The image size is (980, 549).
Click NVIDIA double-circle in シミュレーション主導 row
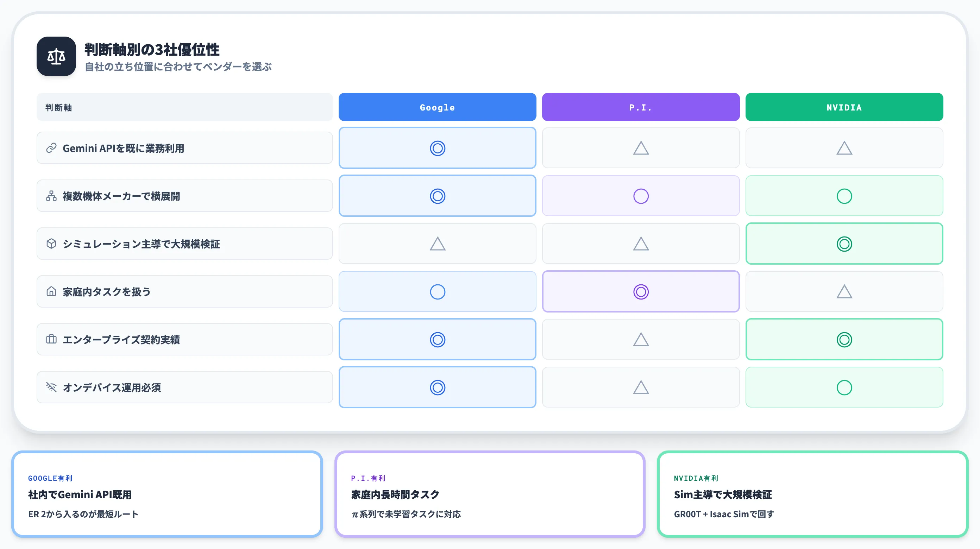(844, 244)
